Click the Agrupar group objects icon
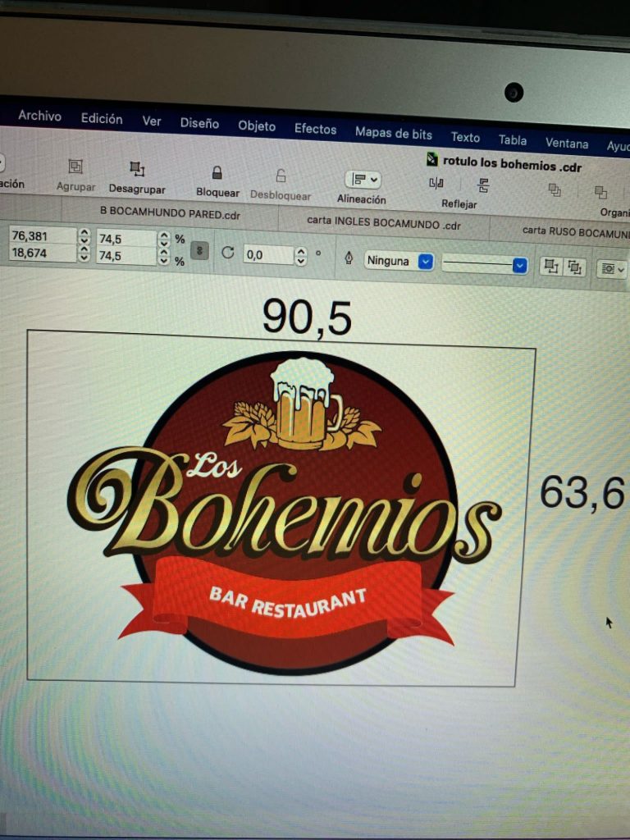This screenshot has width=630, height=840. 75,167
